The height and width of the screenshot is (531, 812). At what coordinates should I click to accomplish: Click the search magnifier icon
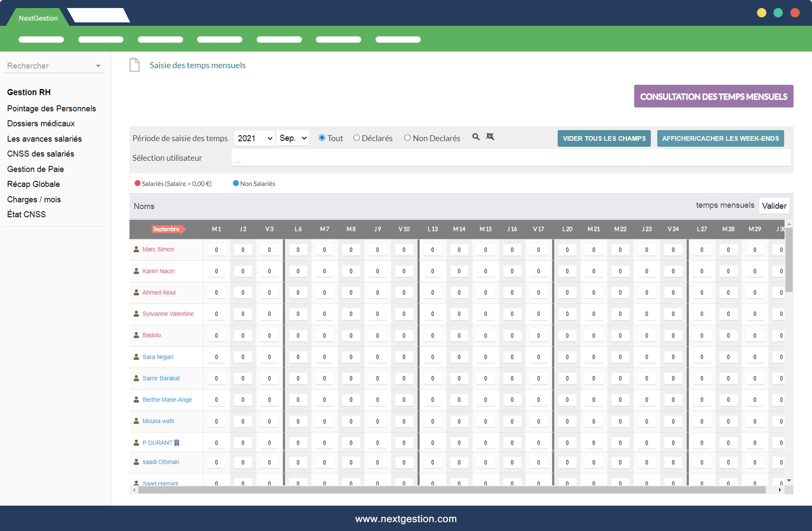click(x=476, y=137)
